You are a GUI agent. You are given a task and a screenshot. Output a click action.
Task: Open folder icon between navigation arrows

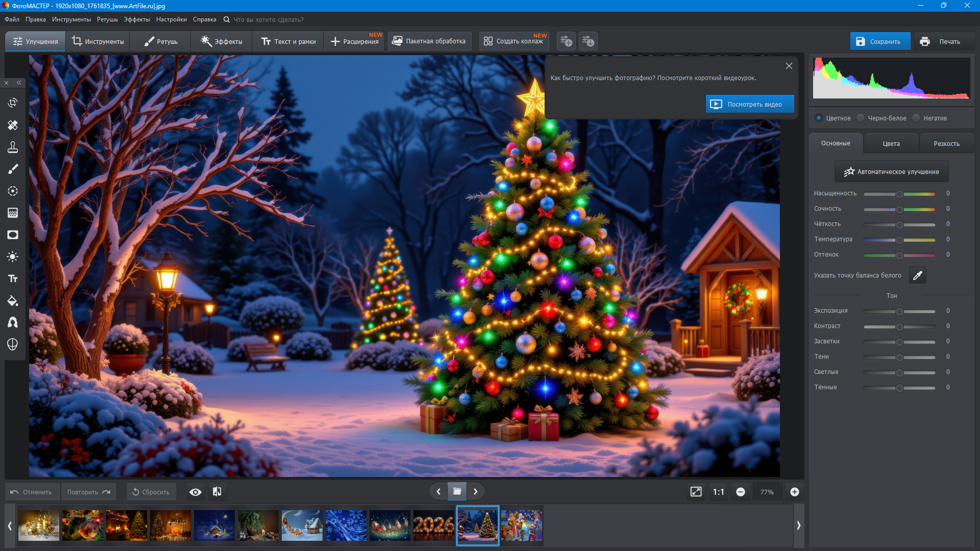pyautogui.click(x=457, y=492)
